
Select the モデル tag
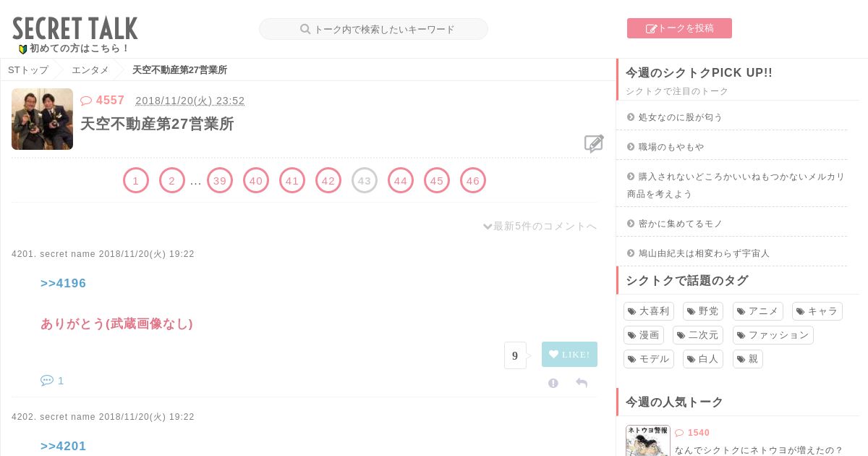[649, 359]
